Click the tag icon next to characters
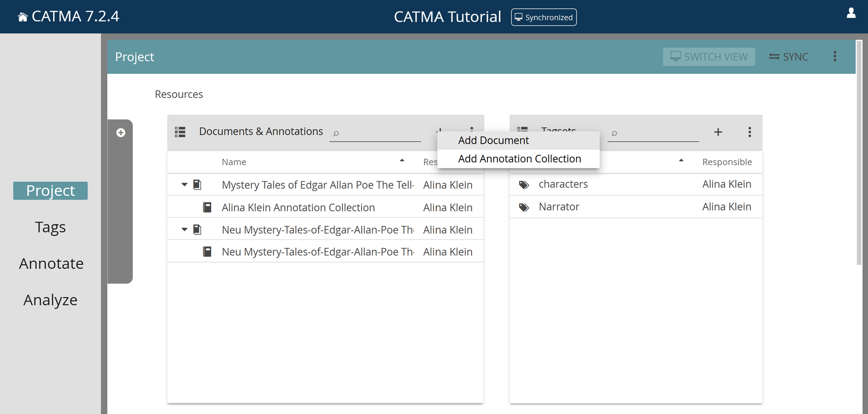Viewport: 868px width, 414px height. pos(523,184)
